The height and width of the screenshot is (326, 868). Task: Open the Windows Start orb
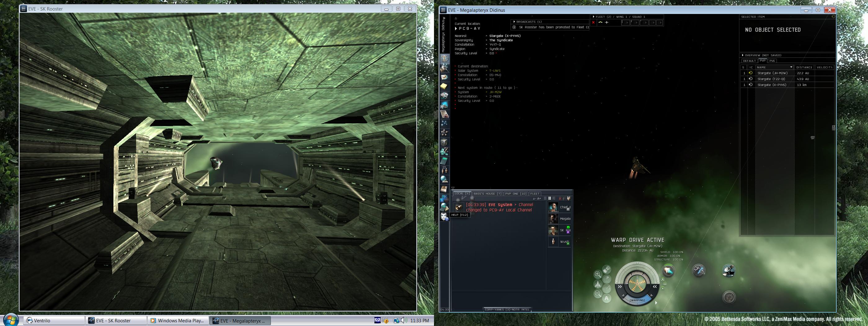pyautogui.click(x=11, y=320)
